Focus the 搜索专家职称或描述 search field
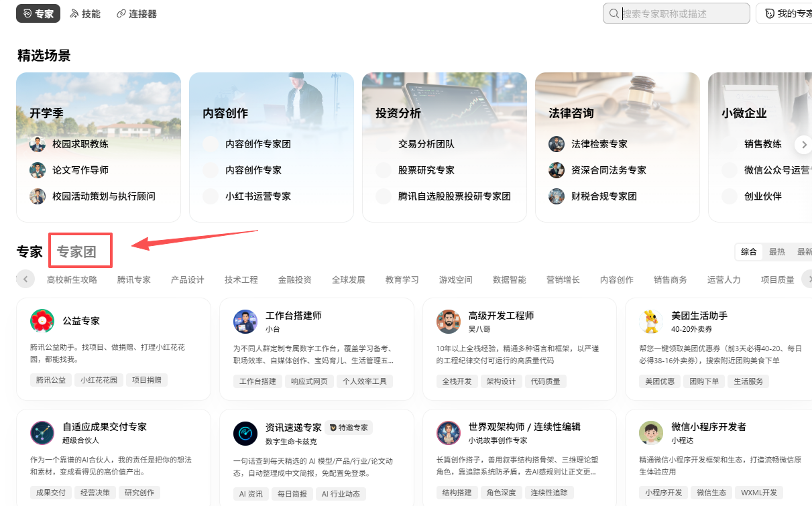812x506 pixels. 676,13
